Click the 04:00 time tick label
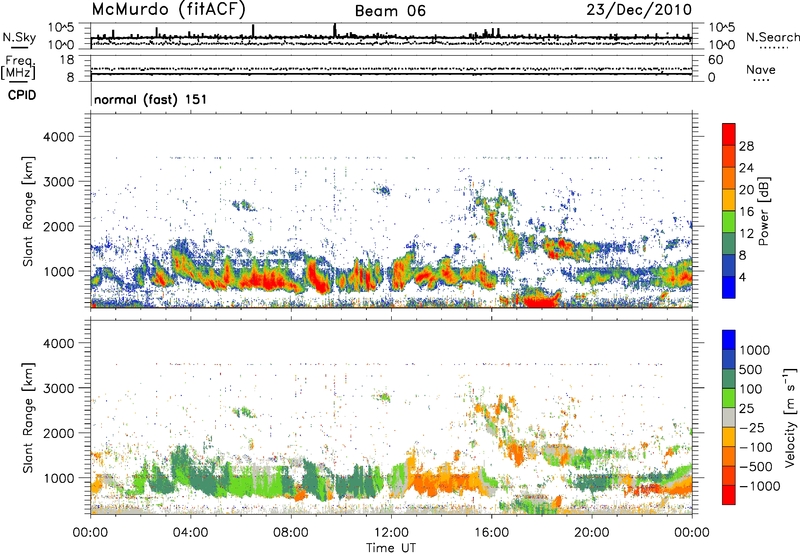 tap(190, 533)
